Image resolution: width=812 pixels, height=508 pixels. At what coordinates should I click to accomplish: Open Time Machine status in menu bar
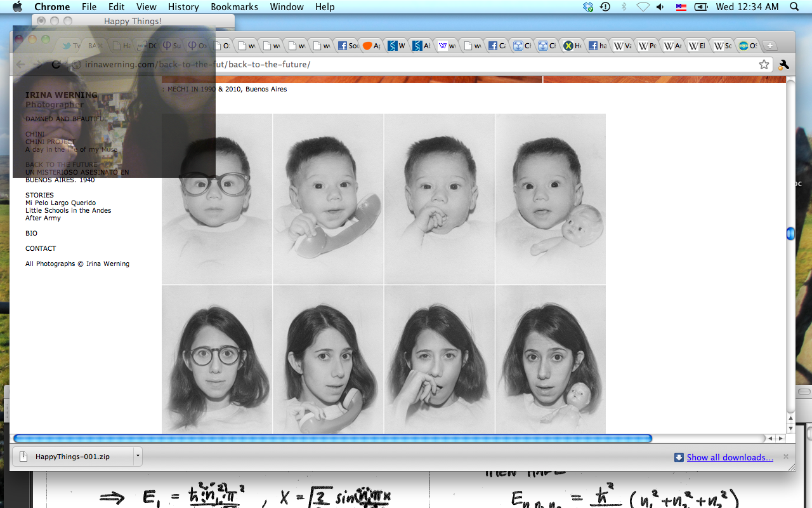point(605,7)
